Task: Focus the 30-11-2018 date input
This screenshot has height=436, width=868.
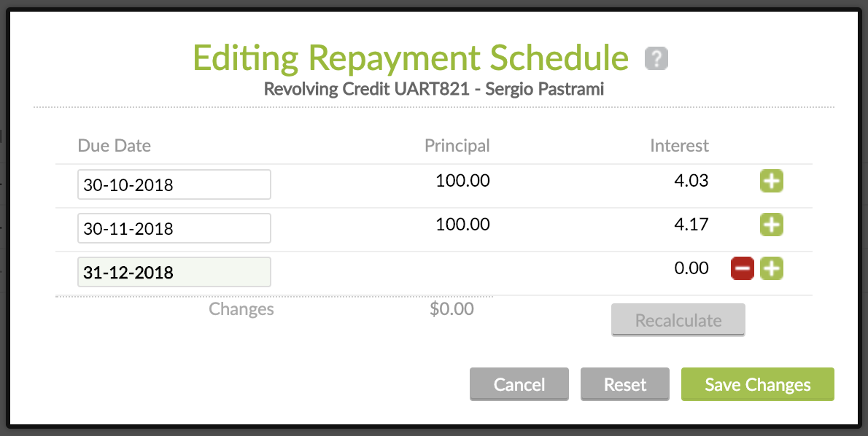Action: click(x=174, y=228)
